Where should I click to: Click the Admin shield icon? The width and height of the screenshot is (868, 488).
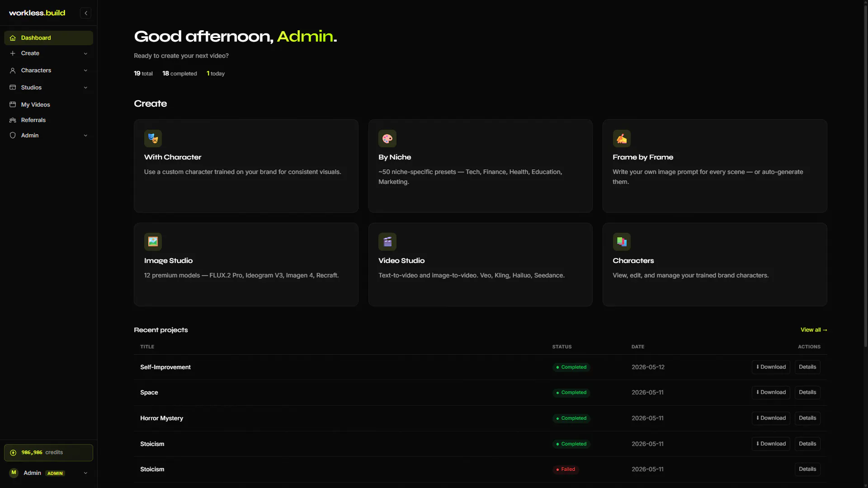[13, 136]
